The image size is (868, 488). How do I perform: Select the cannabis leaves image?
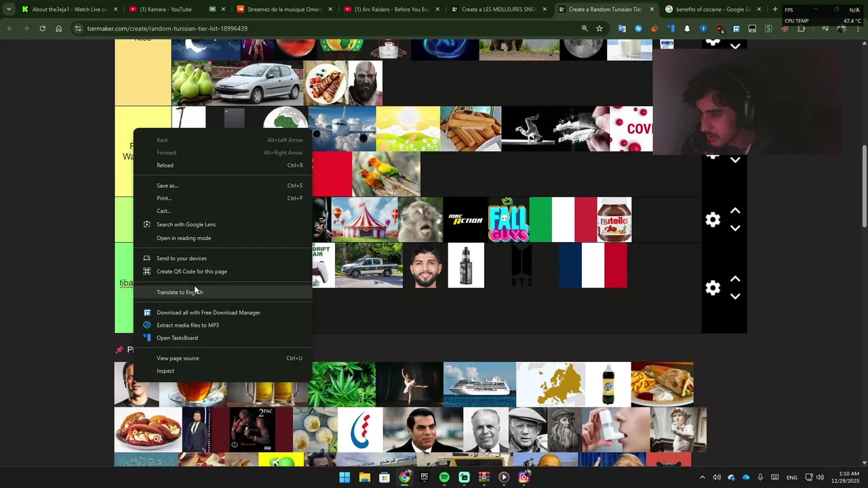coord(342,384)
